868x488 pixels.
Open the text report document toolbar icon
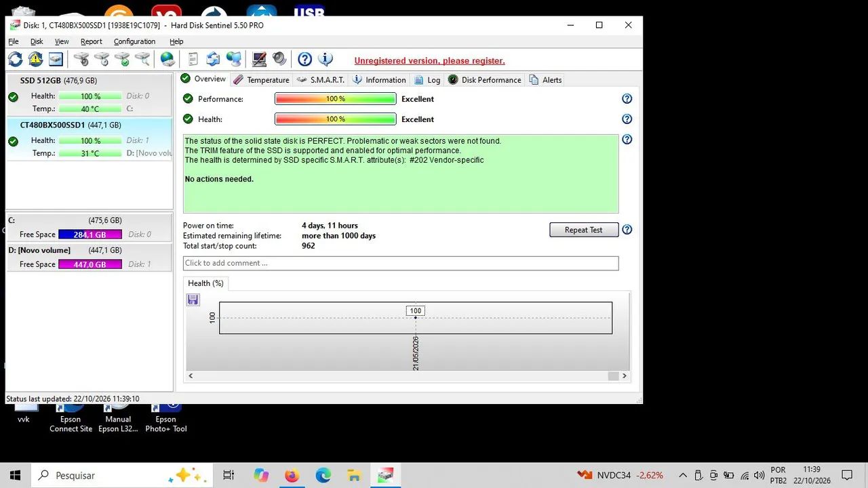tap(193, 60)
